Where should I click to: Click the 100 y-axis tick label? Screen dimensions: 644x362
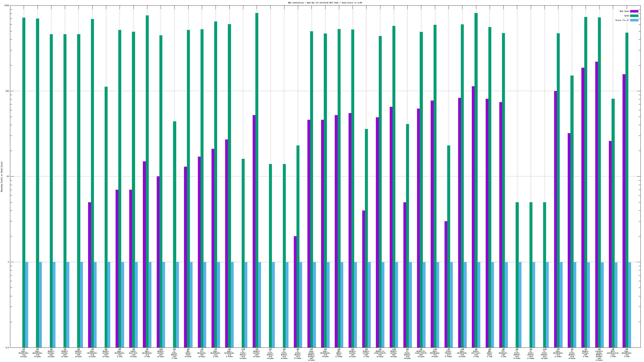point(7,91)
